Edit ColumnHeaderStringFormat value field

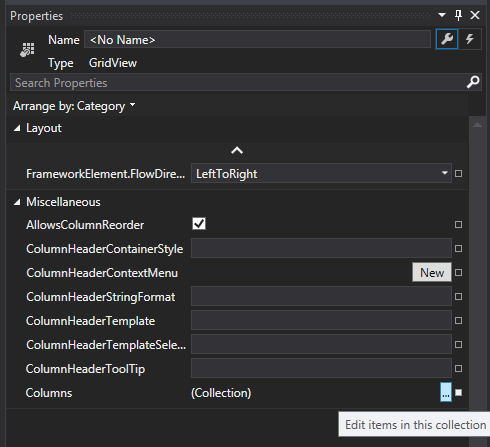[321, 296]
